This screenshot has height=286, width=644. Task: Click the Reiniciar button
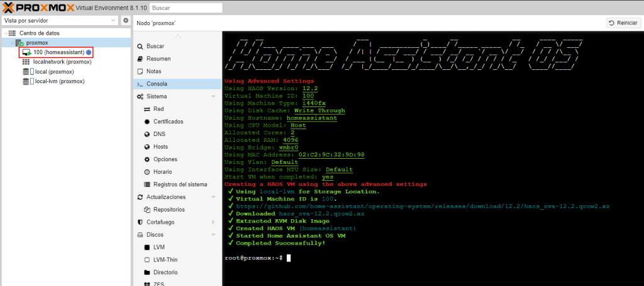coord(623,23)
